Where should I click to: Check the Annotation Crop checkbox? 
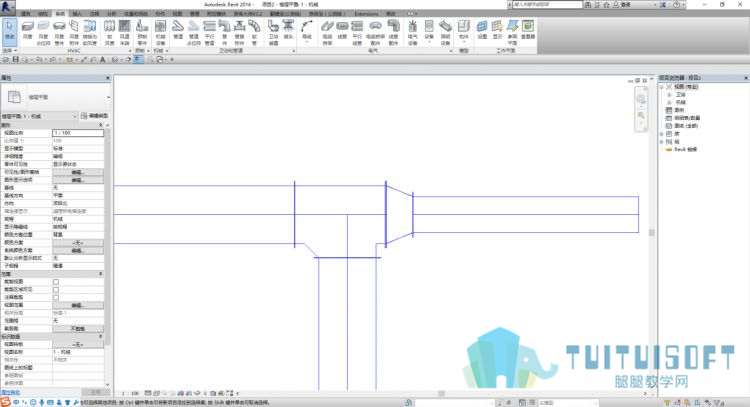(56, 297)
